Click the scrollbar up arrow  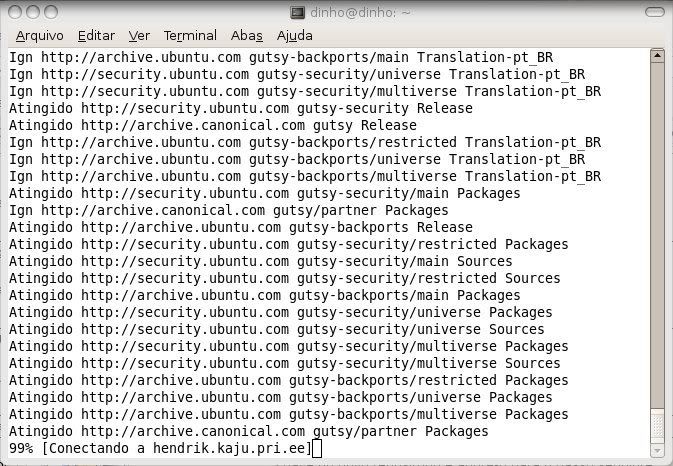(657, 56)
